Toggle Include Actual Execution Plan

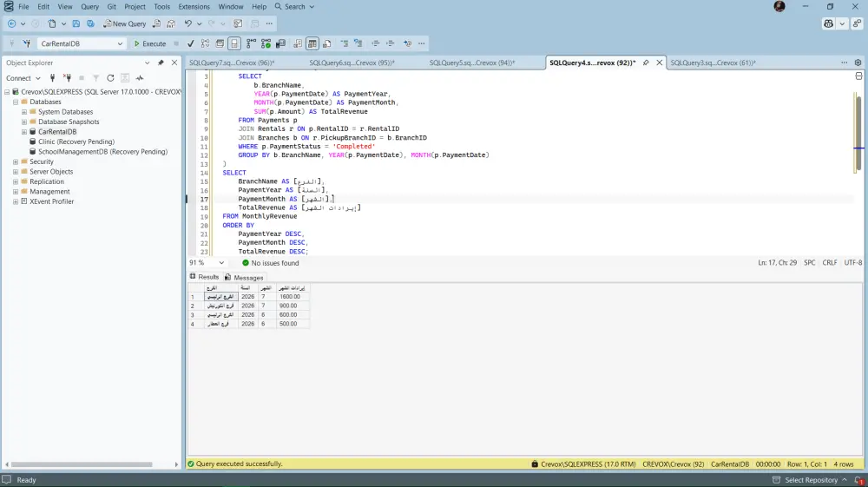pos(252,43)
